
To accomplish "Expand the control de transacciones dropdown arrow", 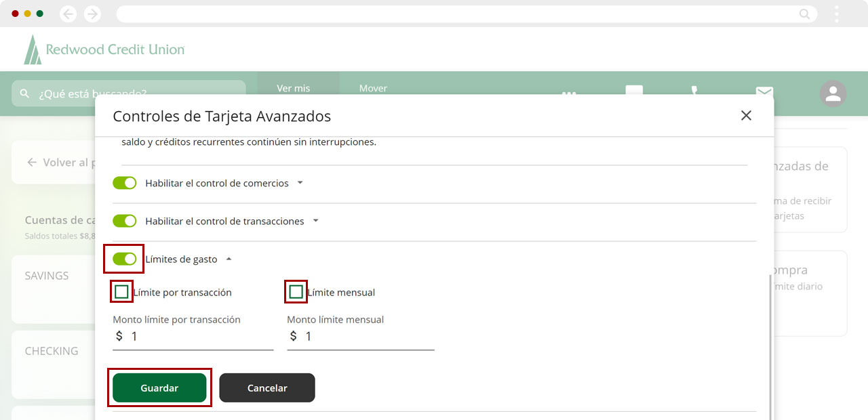I will coord(315,221).
